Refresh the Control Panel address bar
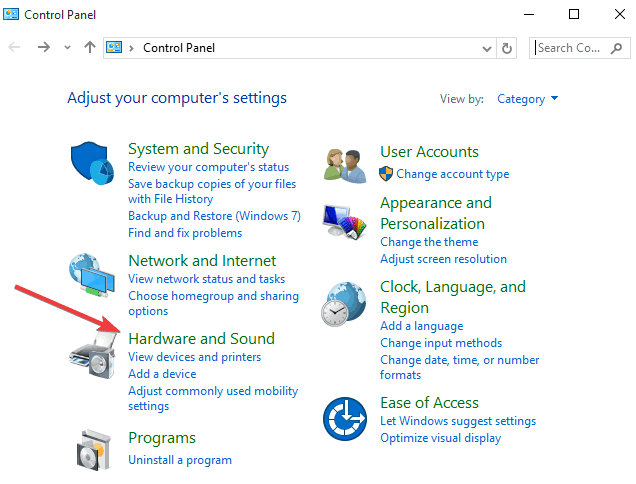Image resolution: width=636 pixels, height=484 pixels. (508, 47)
